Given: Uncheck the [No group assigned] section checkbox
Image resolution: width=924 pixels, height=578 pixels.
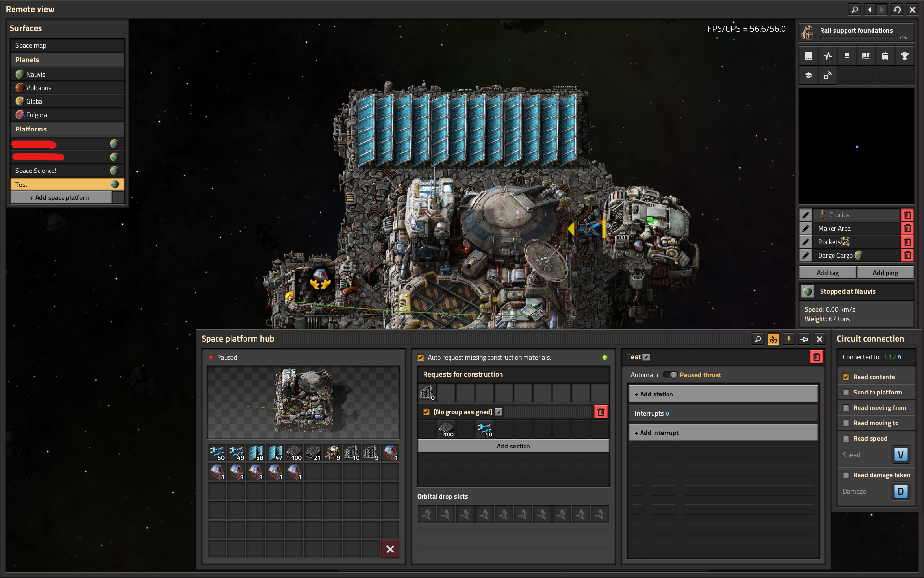Looking at the screenshot, I should tap(426, 412).
